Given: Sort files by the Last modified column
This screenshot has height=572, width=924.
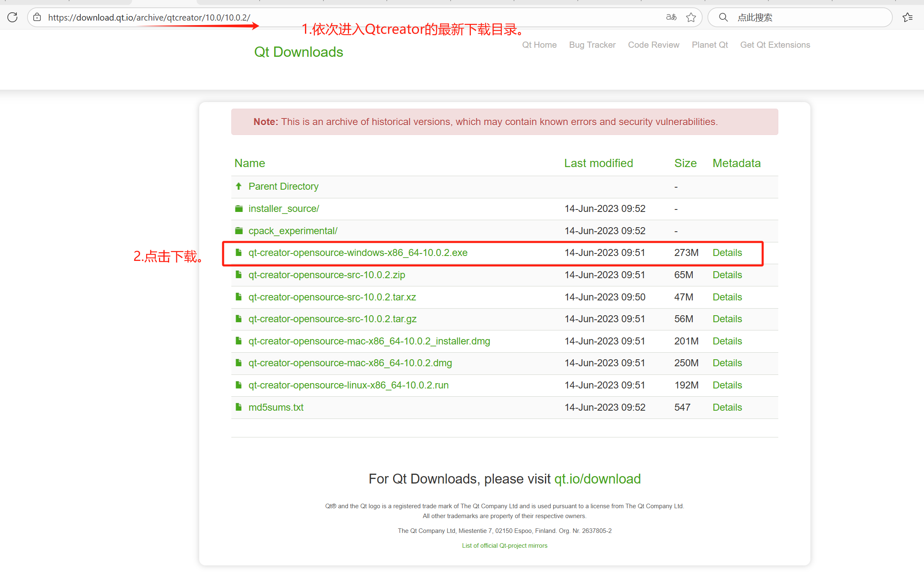Looking at the screenshot, I should (x=598, y=163).
